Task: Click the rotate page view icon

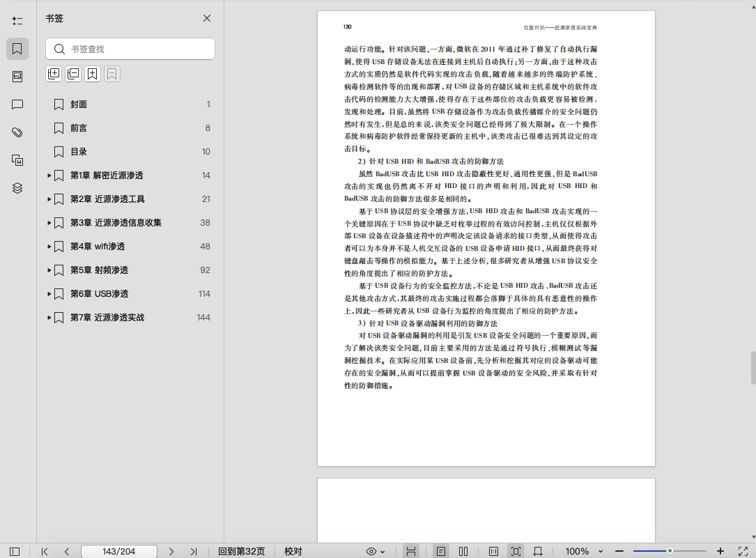Action: (x=538, y=551)
